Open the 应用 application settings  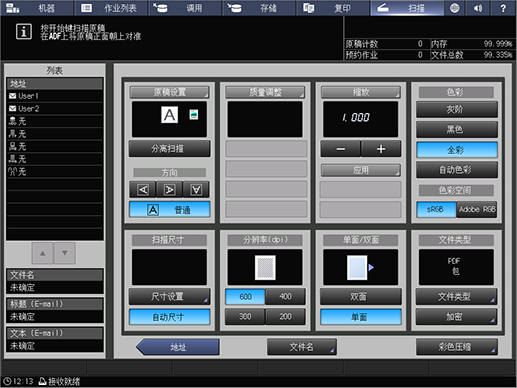[x=361, y=170]
